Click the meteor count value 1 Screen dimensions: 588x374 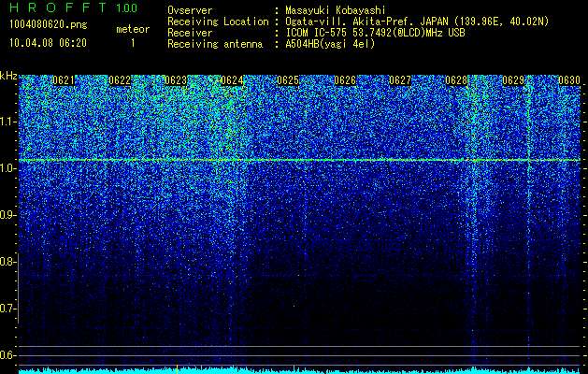pyautogui.click(x=133, y=43)
